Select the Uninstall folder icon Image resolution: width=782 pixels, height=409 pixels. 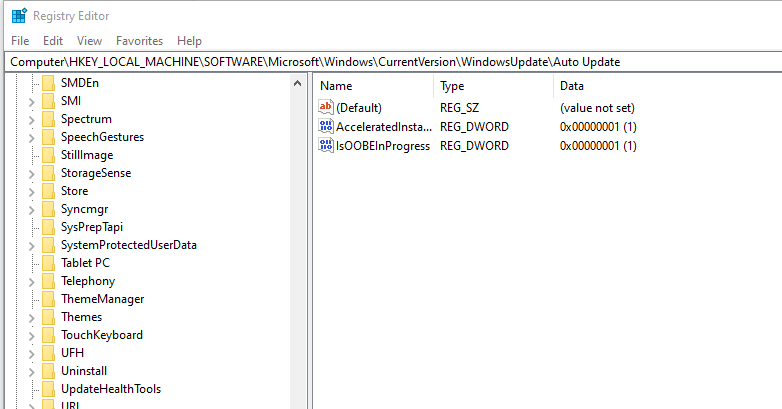48,371
